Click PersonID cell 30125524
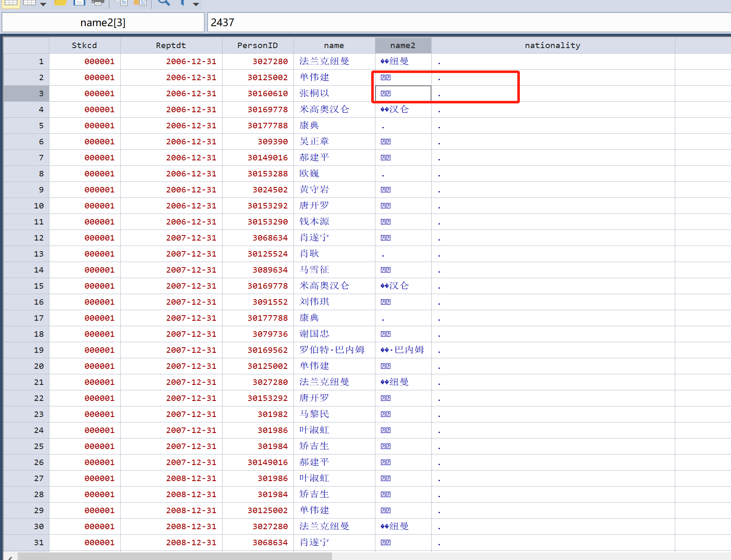The height and width of the screenshot is (560, 731). 258,254
